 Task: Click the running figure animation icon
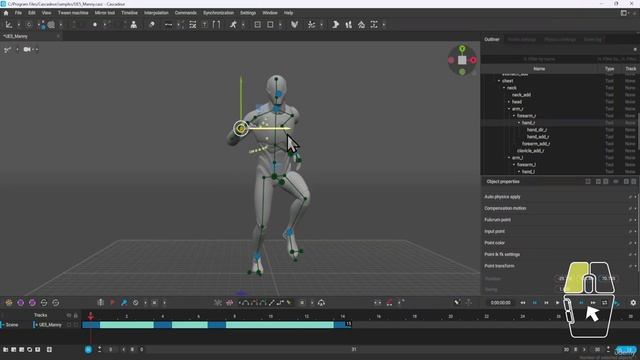point(233,25)
